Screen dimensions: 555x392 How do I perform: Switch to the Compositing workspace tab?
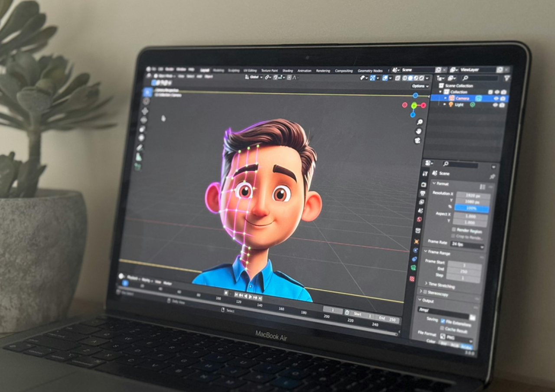click(x=343, y=71)
